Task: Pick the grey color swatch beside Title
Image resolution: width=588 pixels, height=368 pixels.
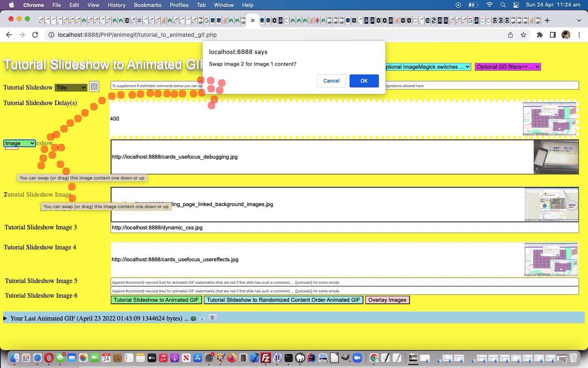Action: click(94, 86)
